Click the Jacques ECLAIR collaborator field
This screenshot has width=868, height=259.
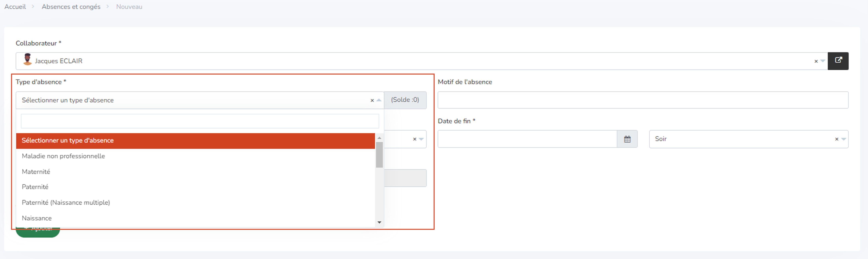[422, 61]
